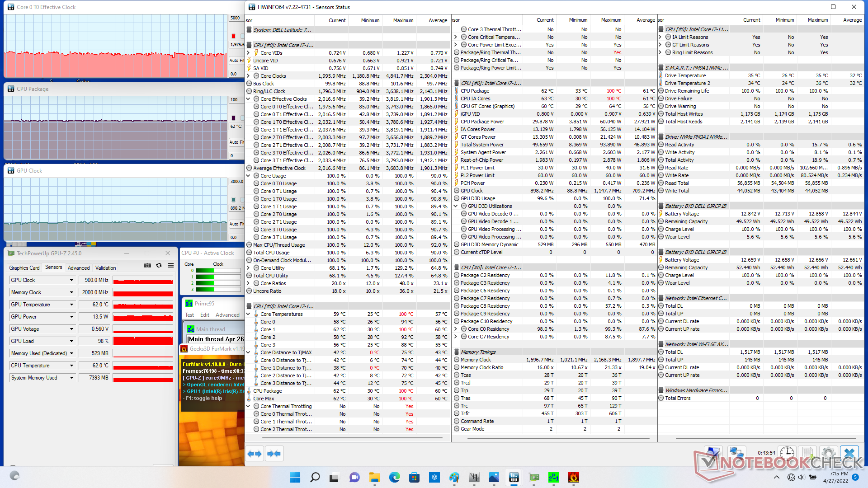The image size is (868, 488).
Task: Click the Prime95 taskbar icon
Action: click(553, 477)
